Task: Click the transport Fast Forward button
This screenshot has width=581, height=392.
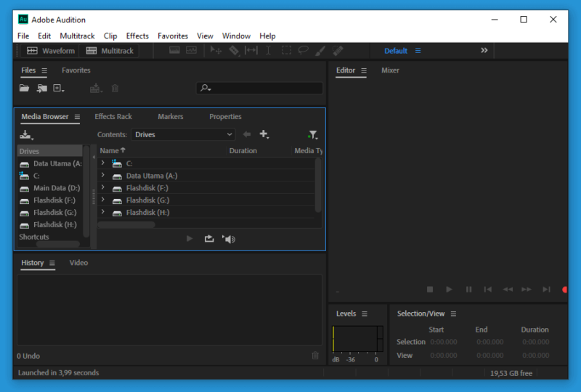Action: [x=527, y=290]
